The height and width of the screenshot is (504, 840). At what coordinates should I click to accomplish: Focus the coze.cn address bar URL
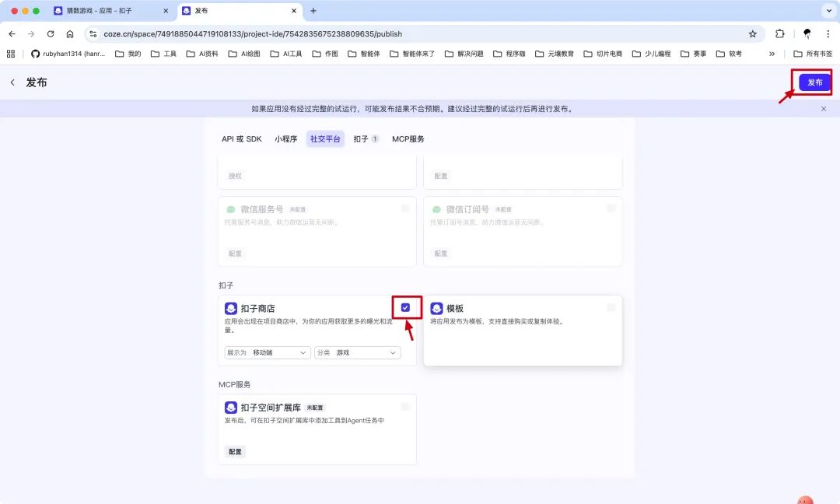(253, 33)
